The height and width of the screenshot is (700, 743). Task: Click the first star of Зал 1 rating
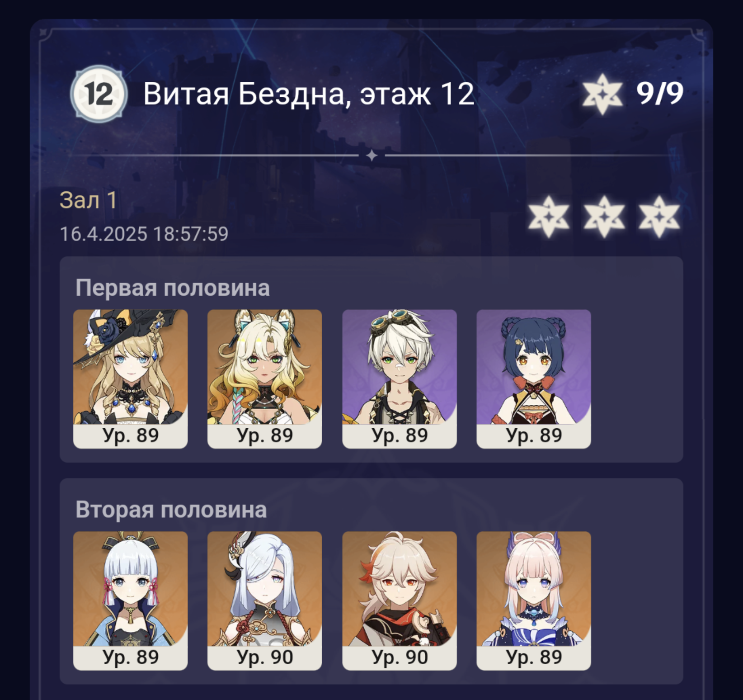549,216
